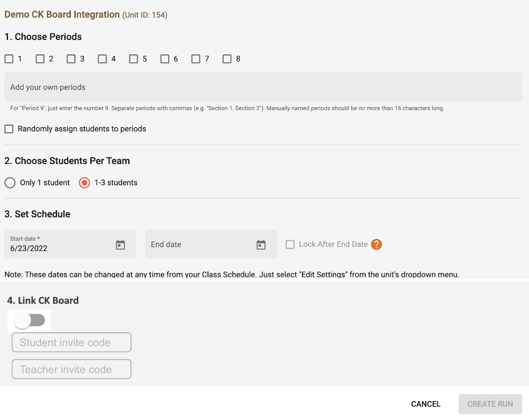Image resolution: width=529 pixels, height=420 pixels.
Task: Click the Period 9 hint text
Action: (x=227, y=108)
